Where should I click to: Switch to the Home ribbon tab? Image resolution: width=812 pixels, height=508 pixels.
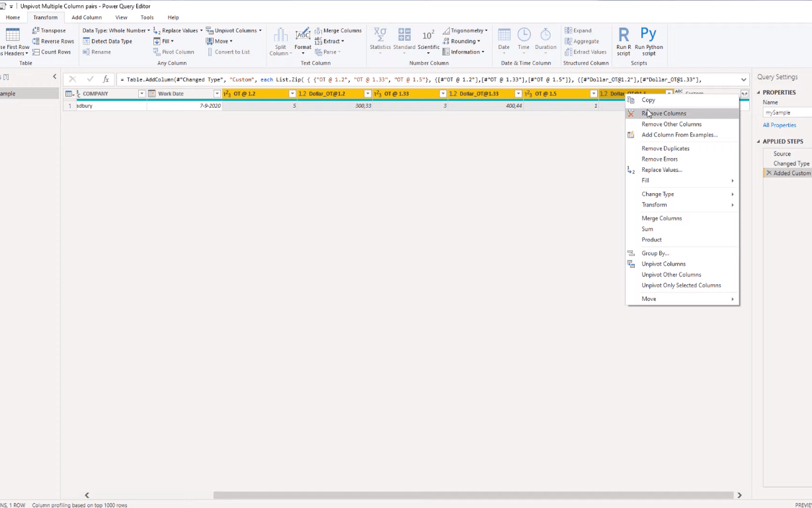coord(13,18)
